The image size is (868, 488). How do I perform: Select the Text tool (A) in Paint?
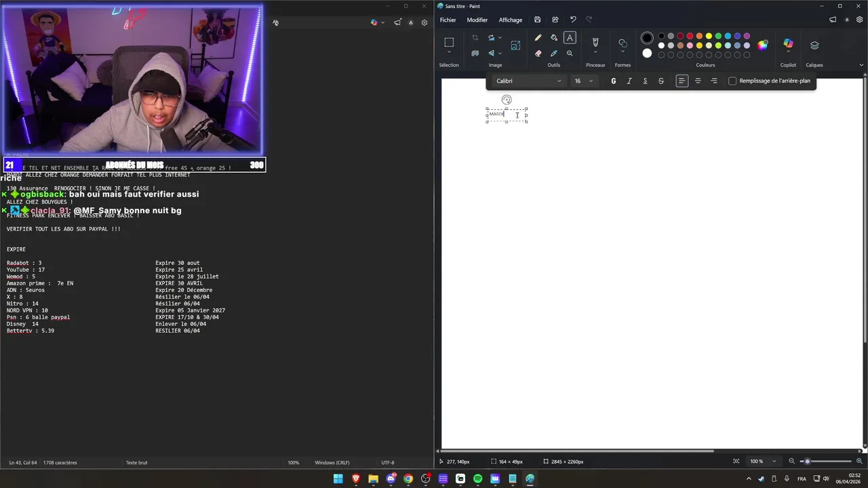coord(570,38)
